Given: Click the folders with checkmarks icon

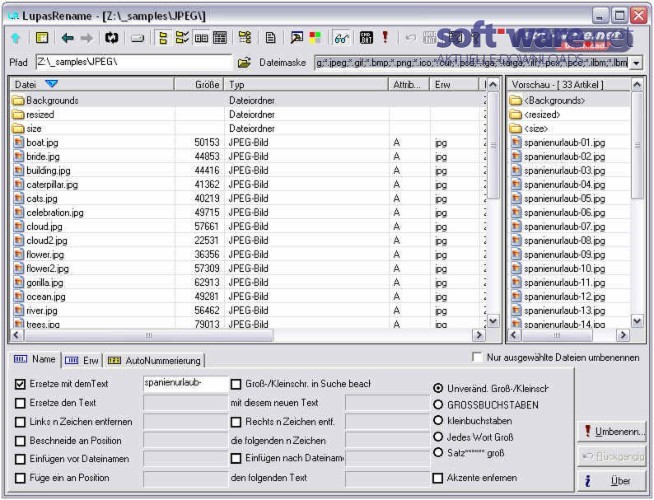Looking at the screenshot, I should coord(182,38).
